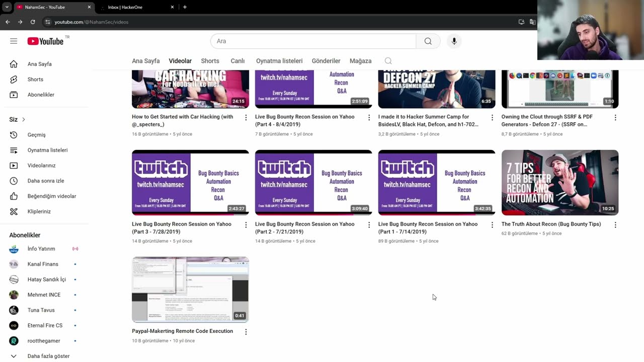This screenshot has width=644, height=362.
Task: Click the search magnifier button
Action: coord(428,41)
